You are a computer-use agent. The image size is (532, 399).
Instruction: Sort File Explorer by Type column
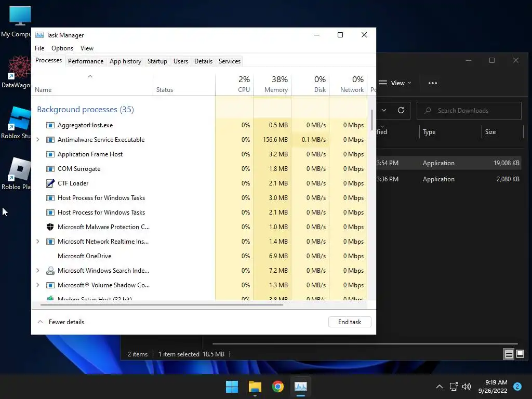[x=450, y=132]
